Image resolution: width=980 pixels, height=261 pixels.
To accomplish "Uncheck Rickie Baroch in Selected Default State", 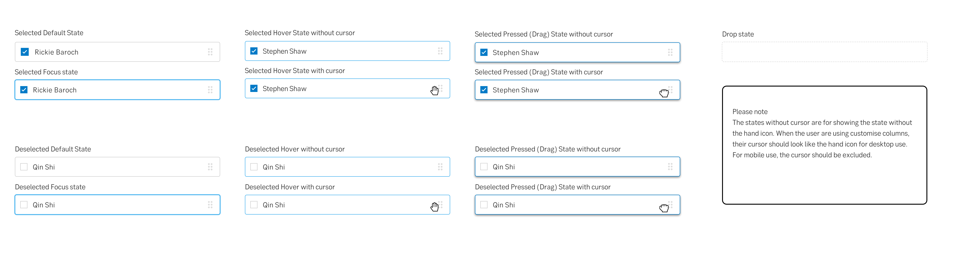I will 25,52.
